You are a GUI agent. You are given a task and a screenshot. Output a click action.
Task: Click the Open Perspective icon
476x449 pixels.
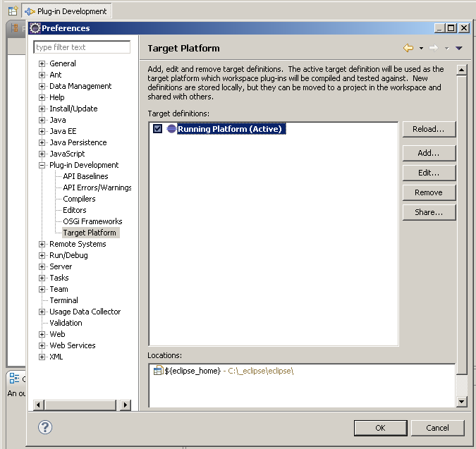[x=13, y=11]
